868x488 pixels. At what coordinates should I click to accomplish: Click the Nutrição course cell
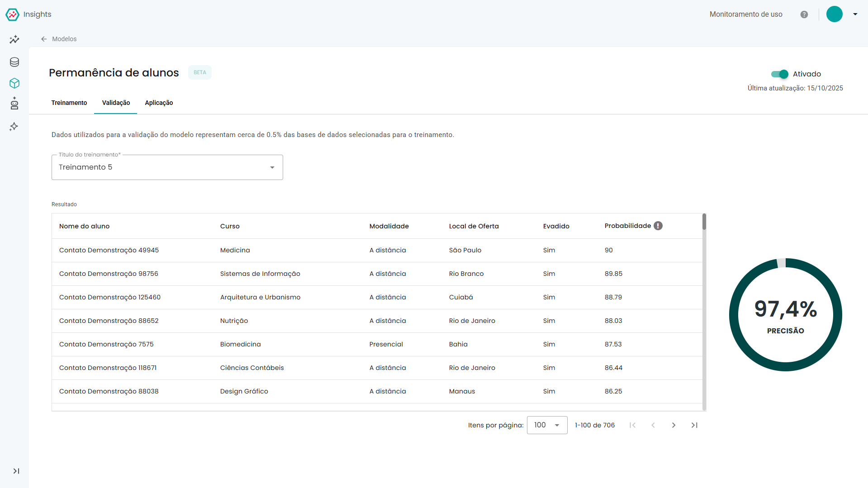pyautogui.click(x=234, y=321)
